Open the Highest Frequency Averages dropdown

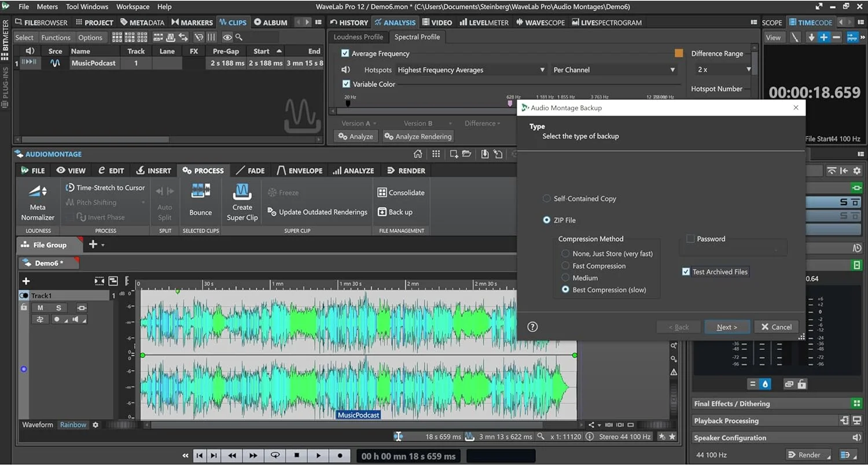[x=471, y=70]
